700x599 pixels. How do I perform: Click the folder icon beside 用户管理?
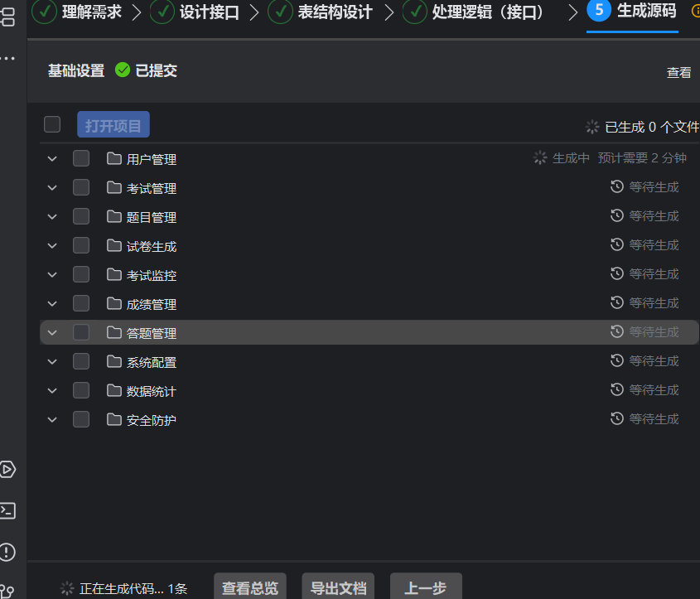(113, 158)
